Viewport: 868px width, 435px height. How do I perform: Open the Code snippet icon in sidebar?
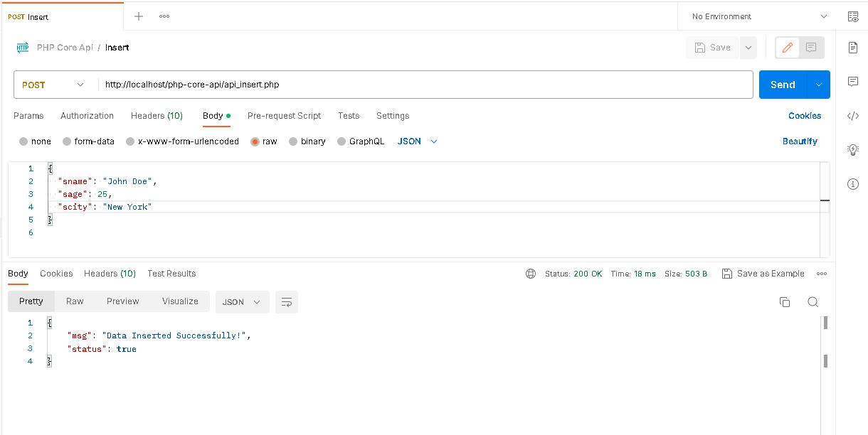pyautogui.click(x=853, y=116)
